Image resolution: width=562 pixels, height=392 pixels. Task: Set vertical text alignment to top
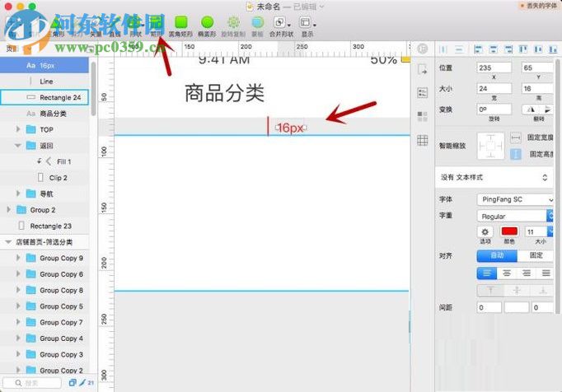490,290
